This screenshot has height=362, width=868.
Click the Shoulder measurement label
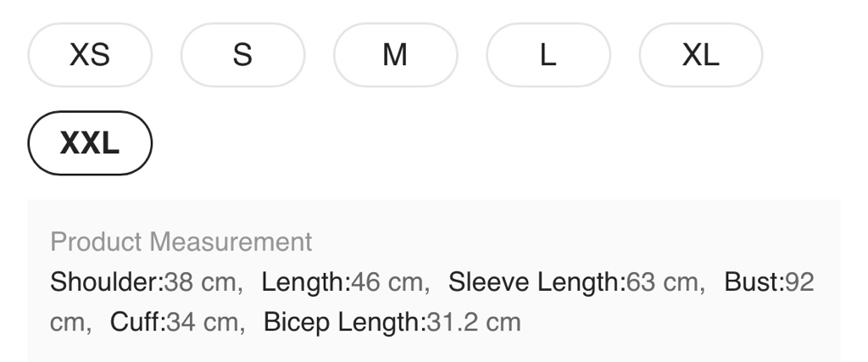107,281
